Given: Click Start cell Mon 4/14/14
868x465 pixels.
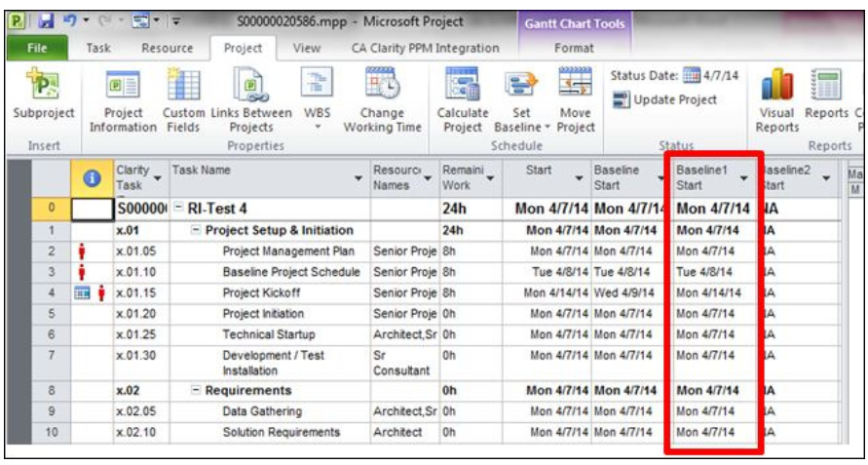Looking at the screenshot, I should pos(547,293).
